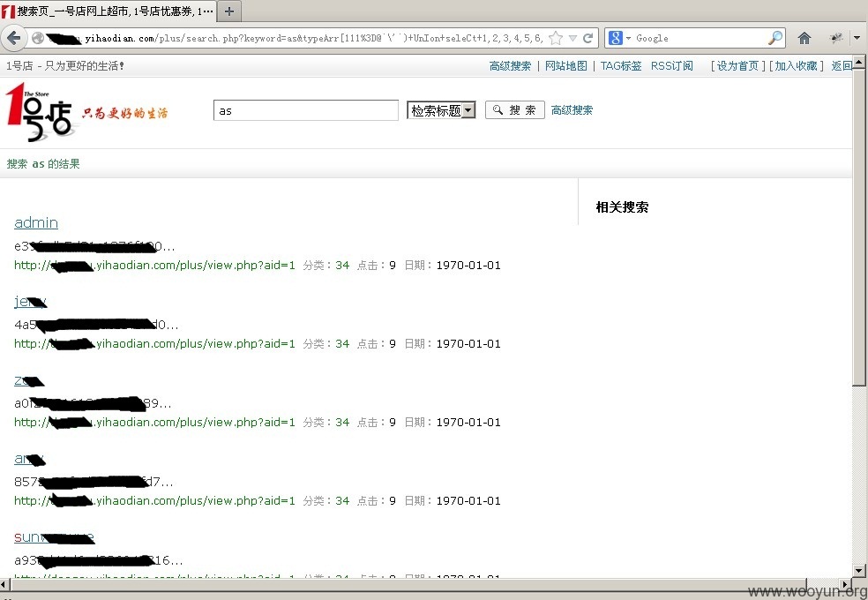Click the 搜索 button
Image resolution: width=868 pixels, height=600 pixels.
tap(515, 110)
